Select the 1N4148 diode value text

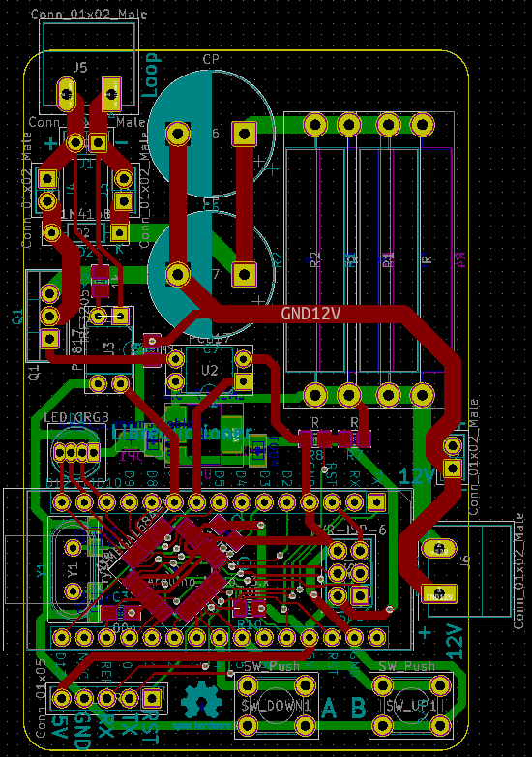point(86,214)
